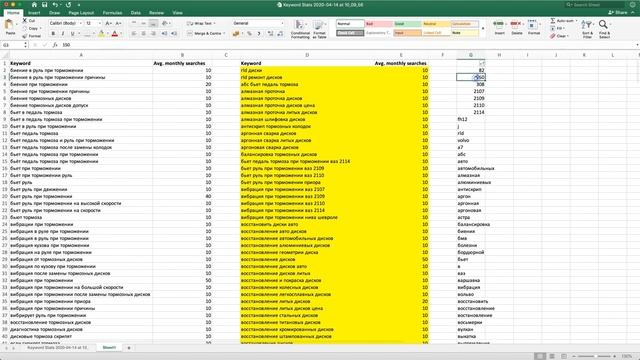The image size is (640, 360).
Task: Undo the last action
Action: tap(55, 4)
